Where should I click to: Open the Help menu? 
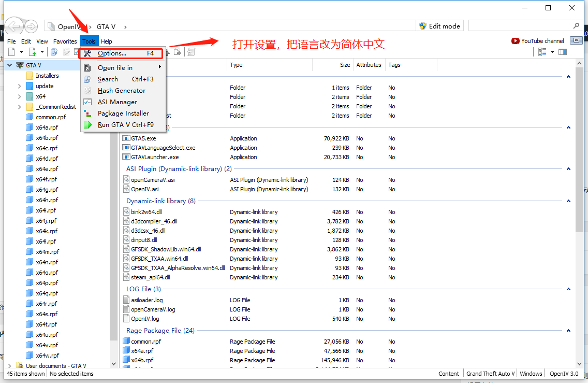107,41
